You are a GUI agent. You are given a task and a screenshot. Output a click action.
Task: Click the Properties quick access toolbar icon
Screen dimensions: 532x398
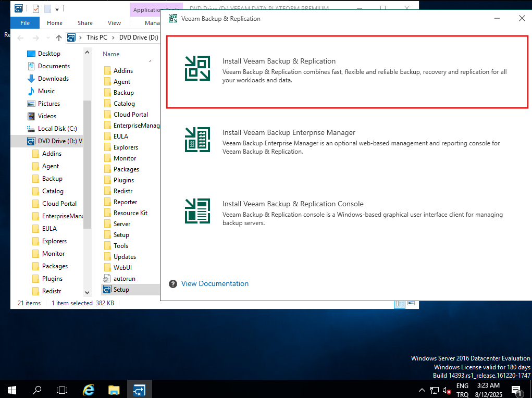click(x=36, y=9)
